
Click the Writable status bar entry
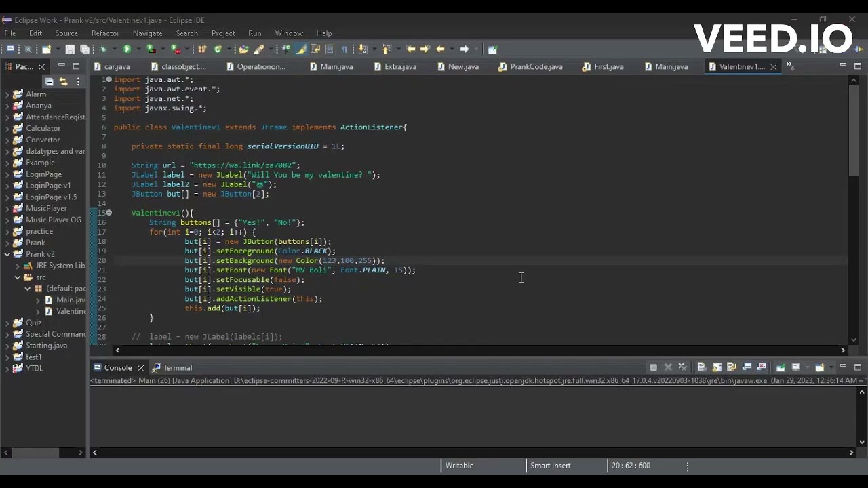(459, 466)
